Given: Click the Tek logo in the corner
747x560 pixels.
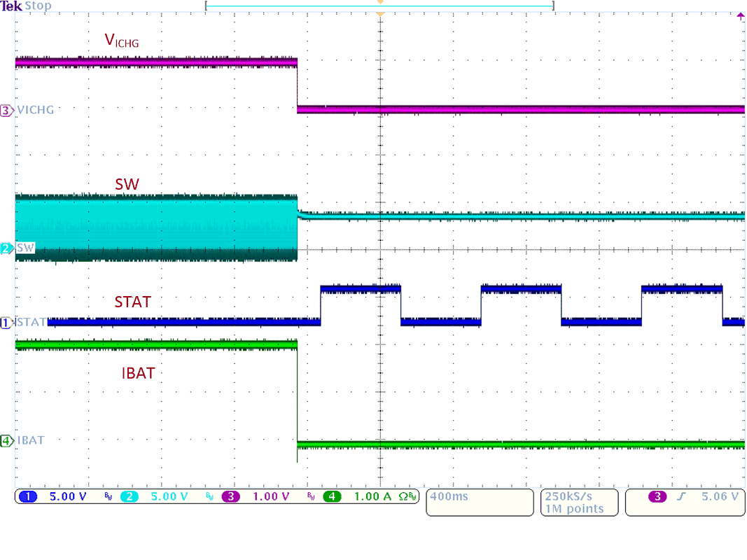Looking at the screenshot, I should pyautogui.click(x=11, y=5).
